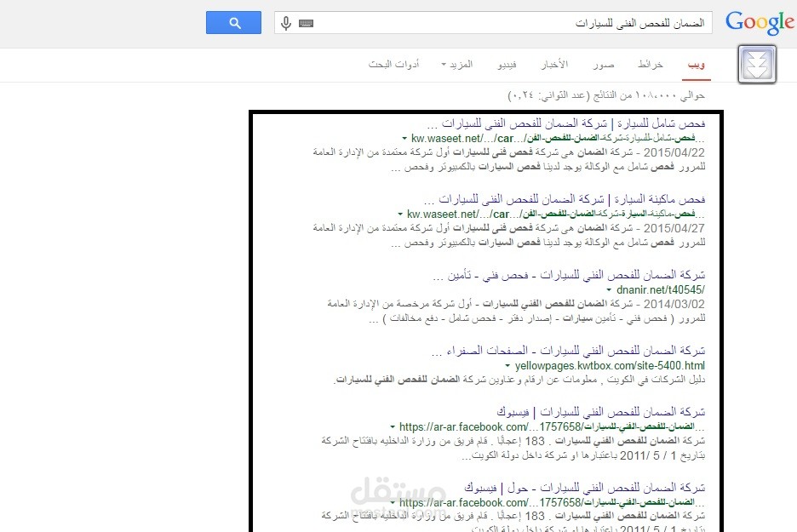Viewport: 797px width, 532px height.
Task: Open the صور (Images) tab
Action: tap(604, 65)
